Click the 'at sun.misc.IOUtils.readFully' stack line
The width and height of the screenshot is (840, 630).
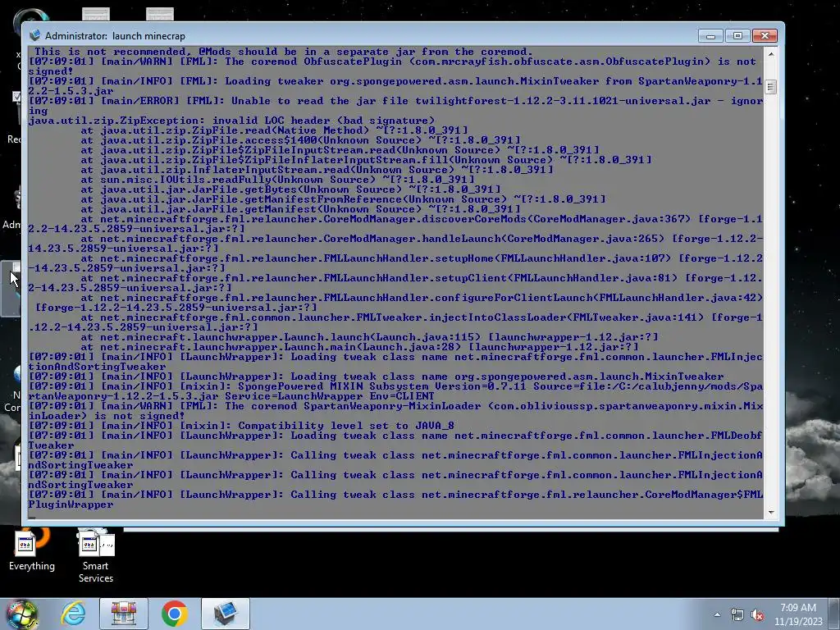(277, 180)
